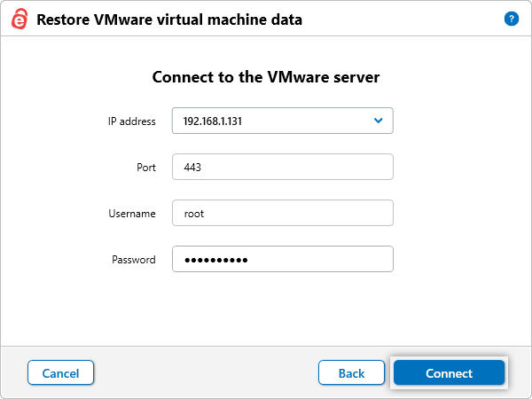532x399 pixels.
Task: Click blank white area below Password field
Action: [266, 306]
